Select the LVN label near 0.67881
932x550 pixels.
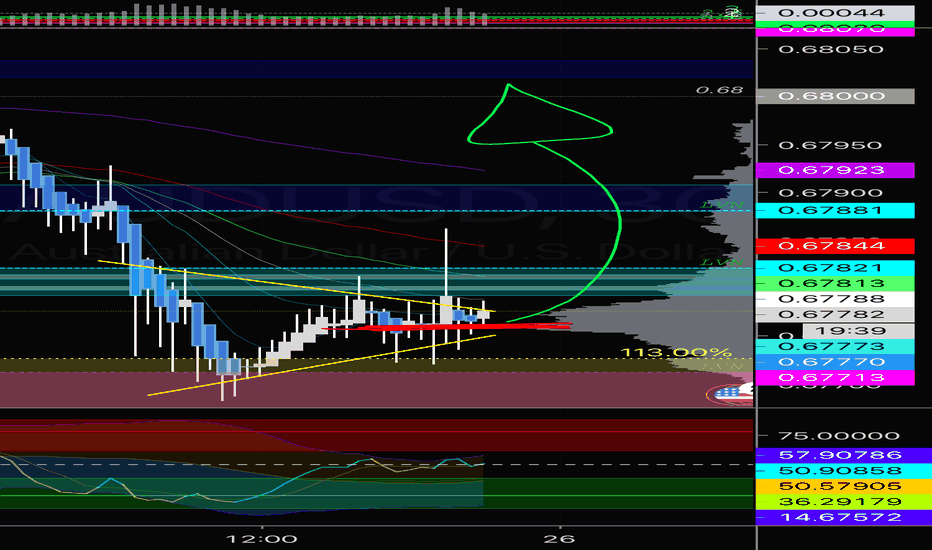pyautogui.click(x=722, y=205)
